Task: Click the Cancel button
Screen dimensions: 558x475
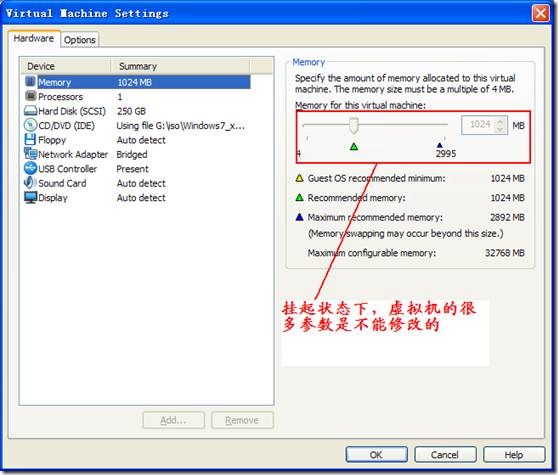Action: (x=445, y=454)
